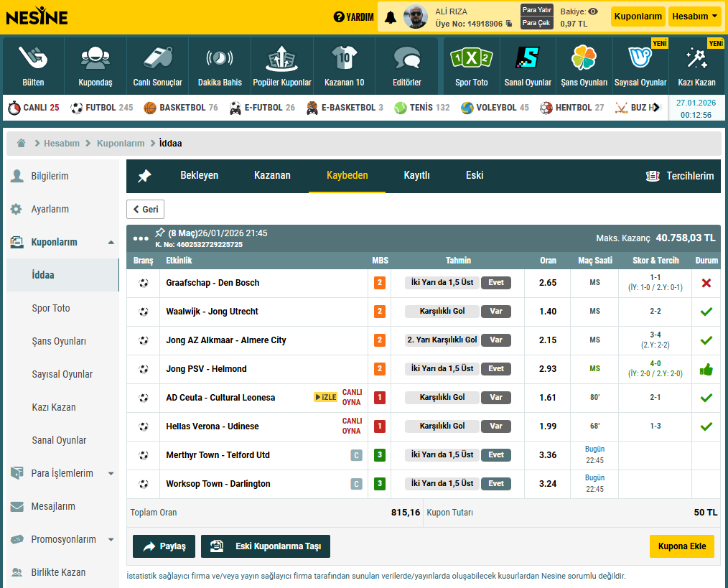Open Tercihlerim preferences
This screenshot has height=588, width=728.
click(x=680, y=176)
